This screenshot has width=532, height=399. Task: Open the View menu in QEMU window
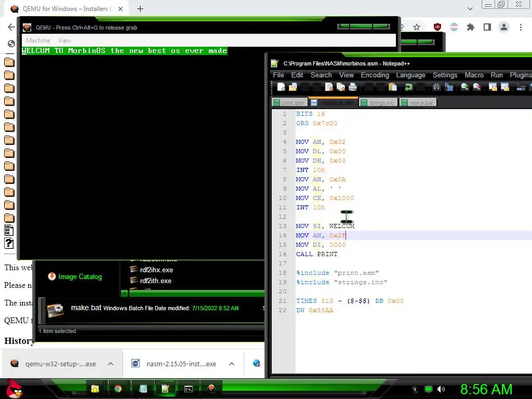tap(64, 41)
